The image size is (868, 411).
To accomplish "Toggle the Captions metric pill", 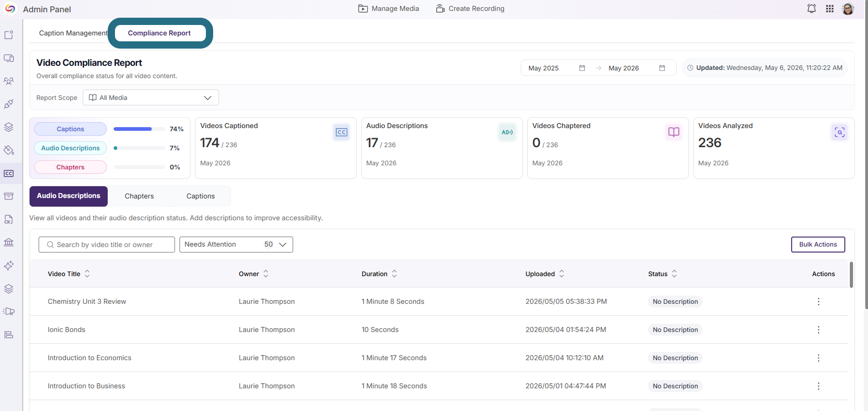I will click(70, 129).
